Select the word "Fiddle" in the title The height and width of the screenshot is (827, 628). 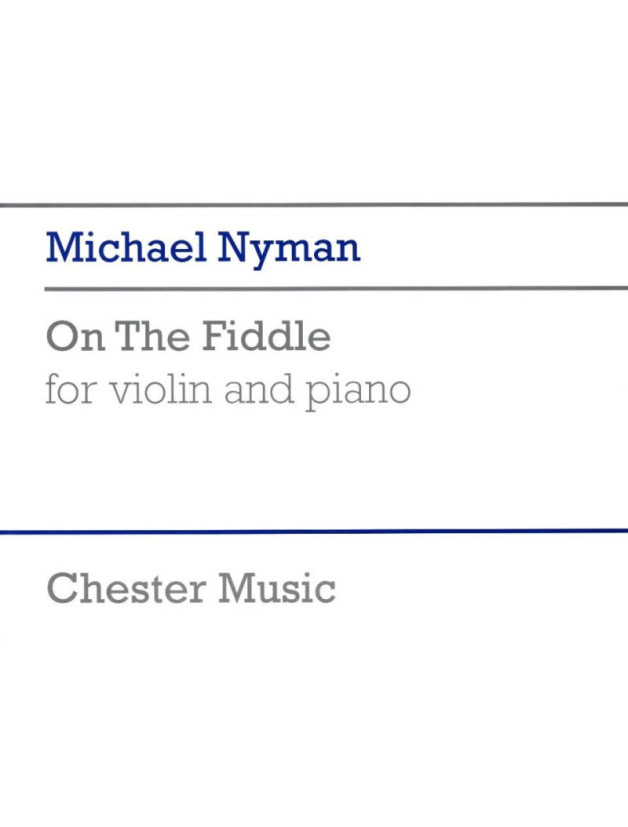pos(267,336)
